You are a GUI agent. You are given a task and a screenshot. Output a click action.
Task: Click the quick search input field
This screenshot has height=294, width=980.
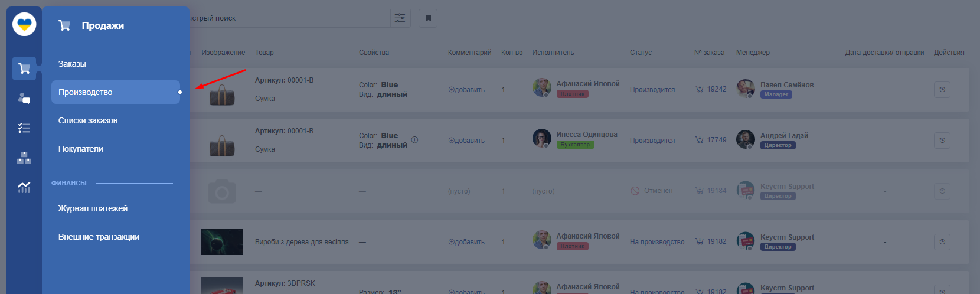pyautogui.click(x=289, y=18)
